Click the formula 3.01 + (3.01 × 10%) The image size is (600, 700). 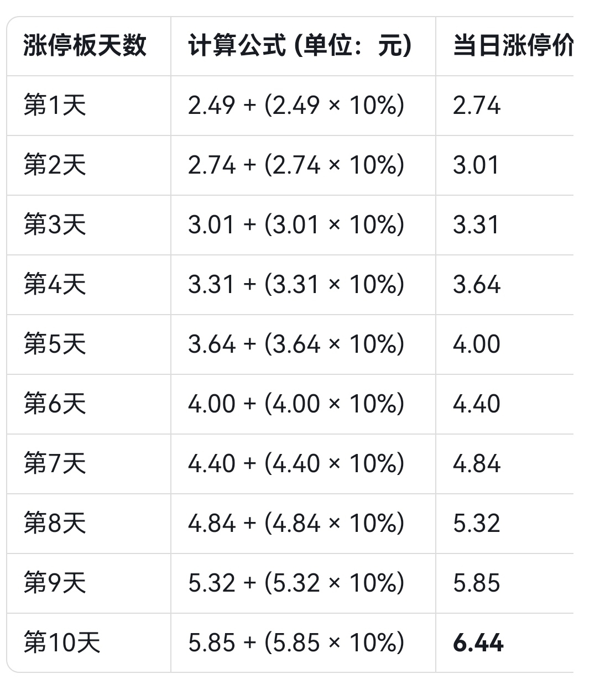pos(296,225)
